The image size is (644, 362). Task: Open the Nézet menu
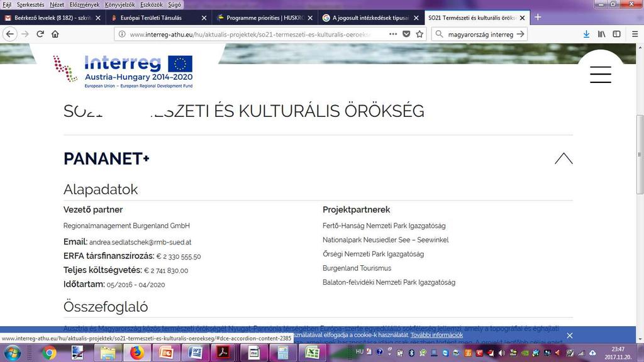click(57, 4)
